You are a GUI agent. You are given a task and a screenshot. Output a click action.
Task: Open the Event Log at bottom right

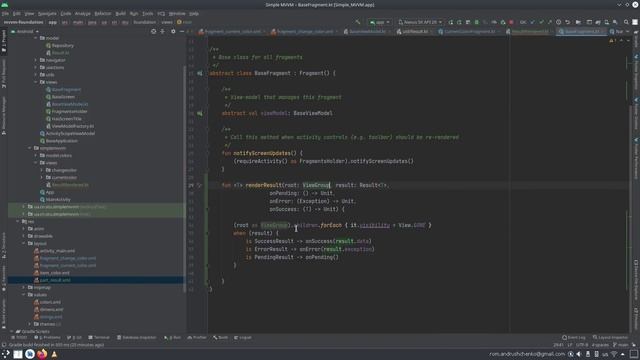(573, 338)
